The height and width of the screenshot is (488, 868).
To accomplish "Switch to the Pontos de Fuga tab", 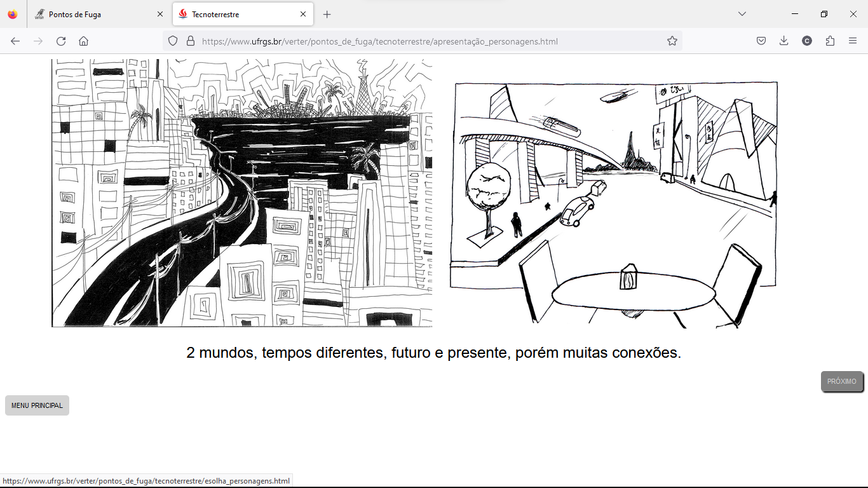I will (100, 14).
